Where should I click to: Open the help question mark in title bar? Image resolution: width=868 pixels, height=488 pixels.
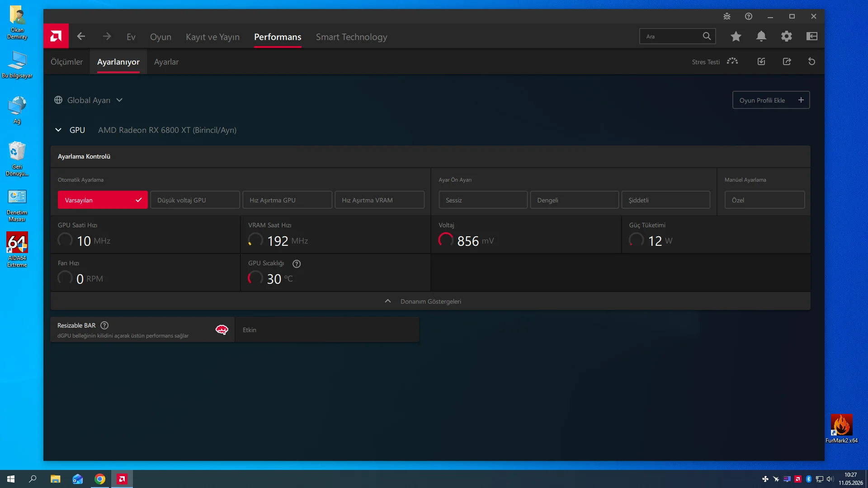[x=749, y=16]
